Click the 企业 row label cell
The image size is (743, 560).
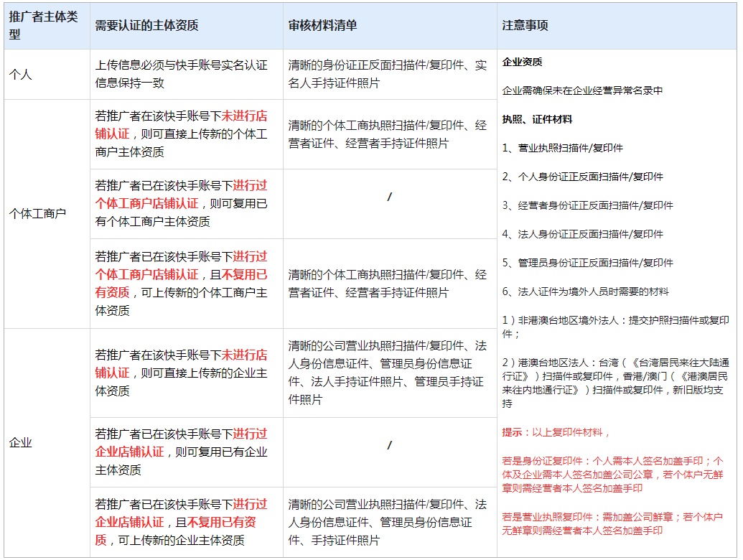(47, 442)
